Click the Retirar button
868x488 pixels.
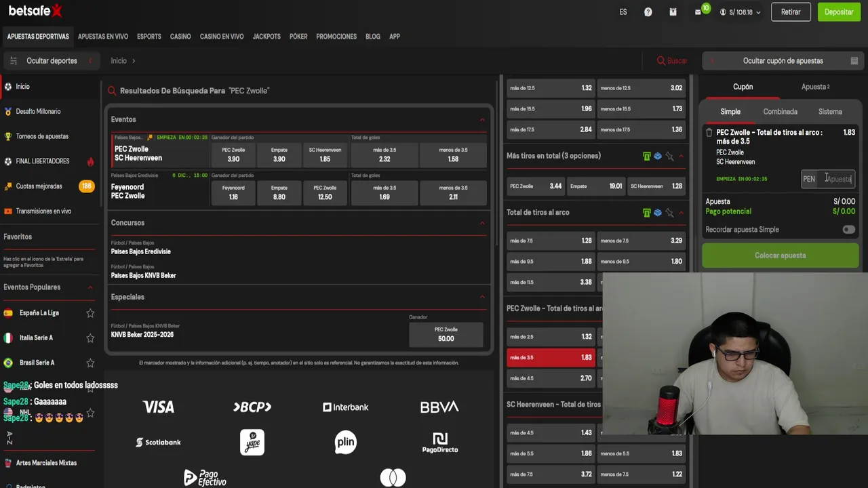point(791,12)
